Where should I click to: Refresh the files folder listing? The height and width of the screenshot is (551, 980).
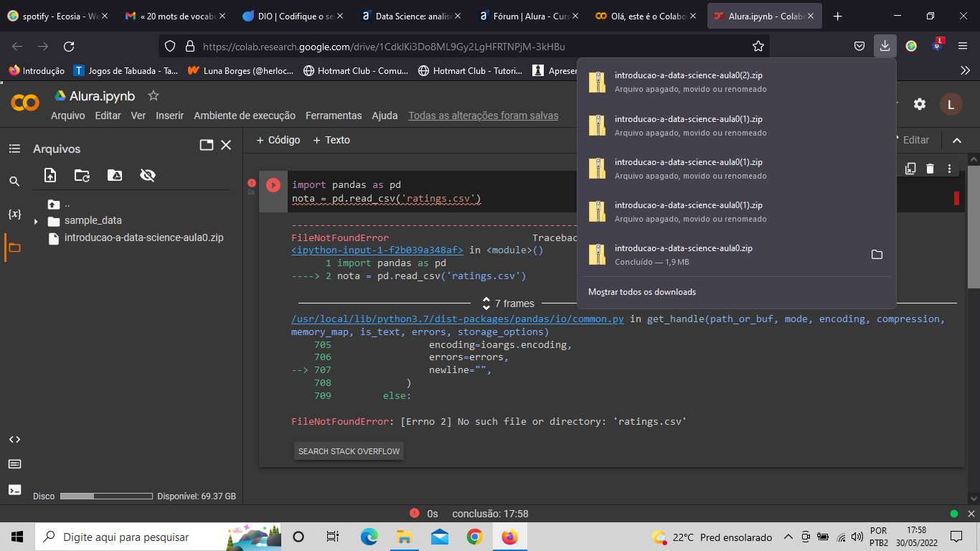click(83, 175)
